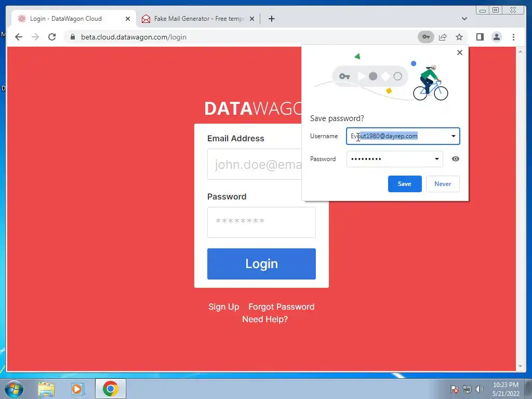Close the Fake Mail Generator tab
This screenshot has height=399, width=532.
[x=252, y=19]
